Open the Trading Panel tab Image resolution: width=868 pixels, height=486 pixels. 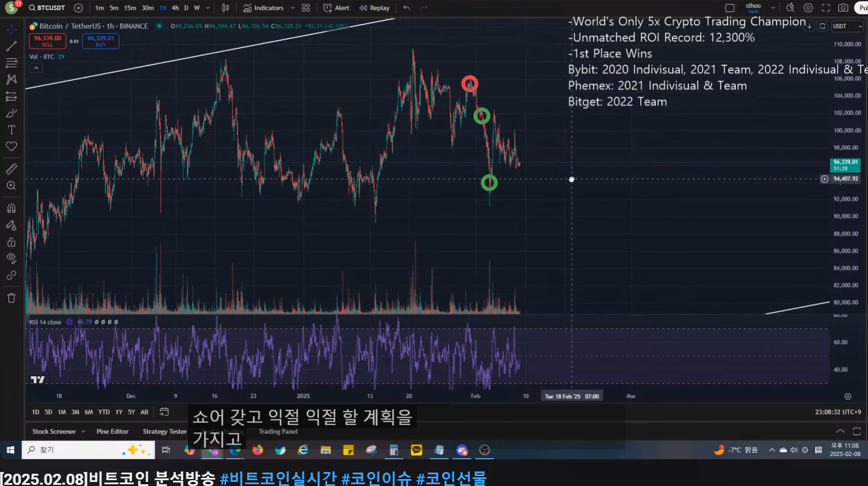tap(278, 432)
